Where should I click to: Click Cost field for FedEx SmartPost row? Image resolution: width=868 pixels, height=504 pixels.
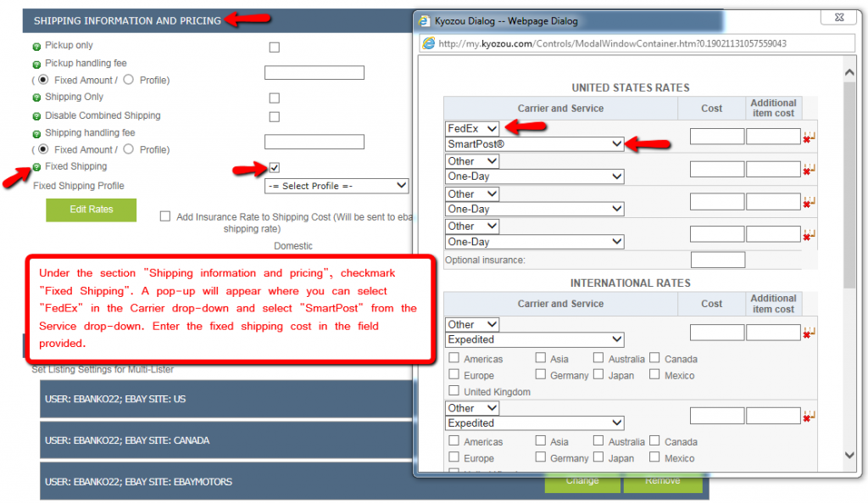[716, 137]
